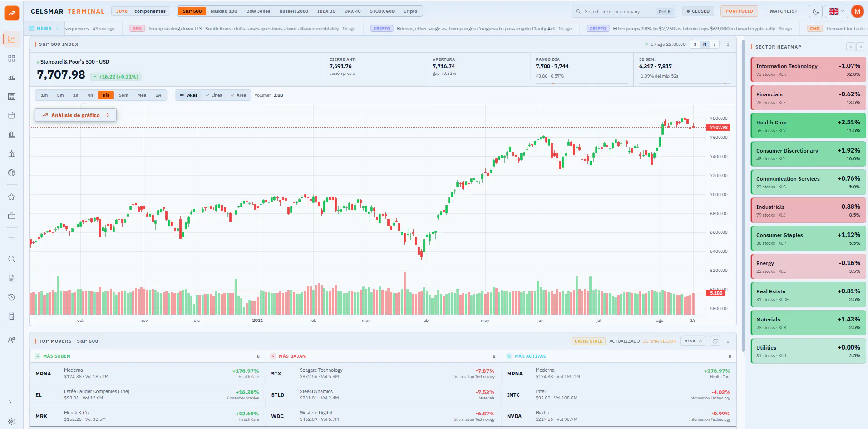Click the market Closed status badge
Screen dimensions: 868x429
point(698,11)
